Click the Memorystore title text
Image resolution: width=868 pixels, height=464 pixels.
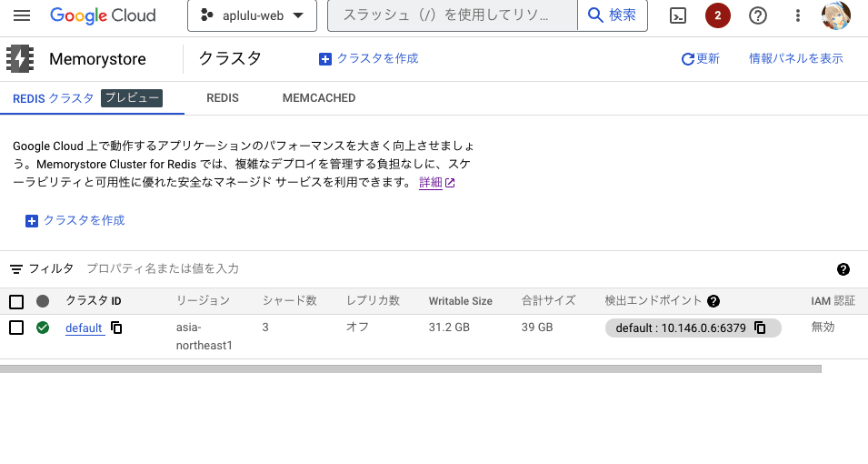click(x=97, y=59)
